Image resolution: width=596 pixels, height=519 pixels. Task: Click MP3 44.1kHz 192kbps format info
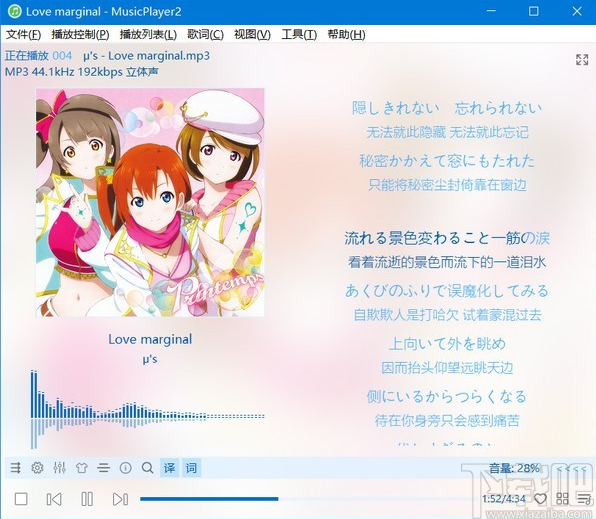pyautogui.click(x=82, y=72)
